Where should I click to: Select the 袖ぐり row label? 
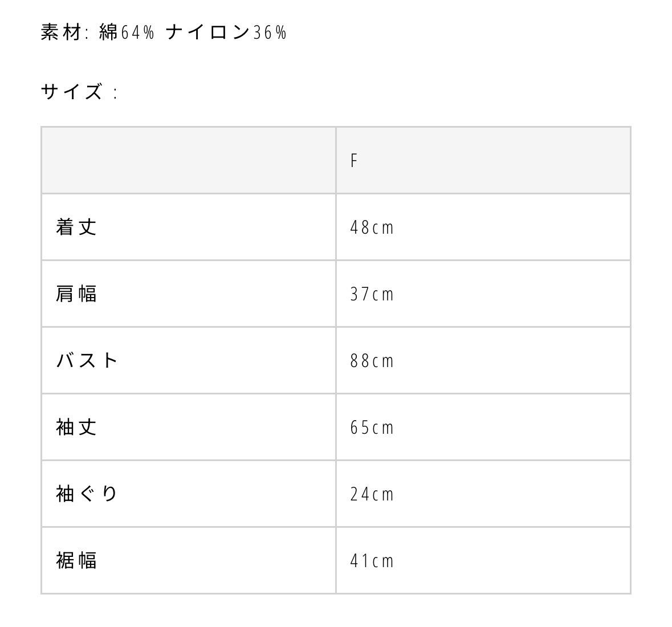pos(87,494)
